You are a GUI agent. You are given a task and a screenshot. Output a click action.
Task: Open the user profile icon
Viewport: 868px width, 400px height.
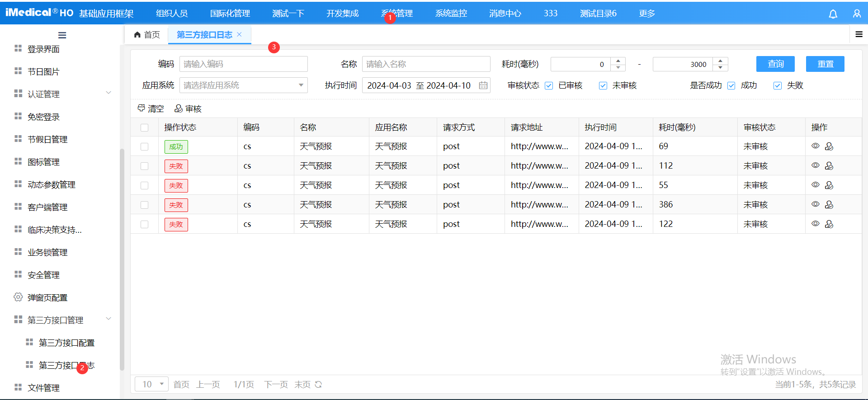[x=857, y=14]
